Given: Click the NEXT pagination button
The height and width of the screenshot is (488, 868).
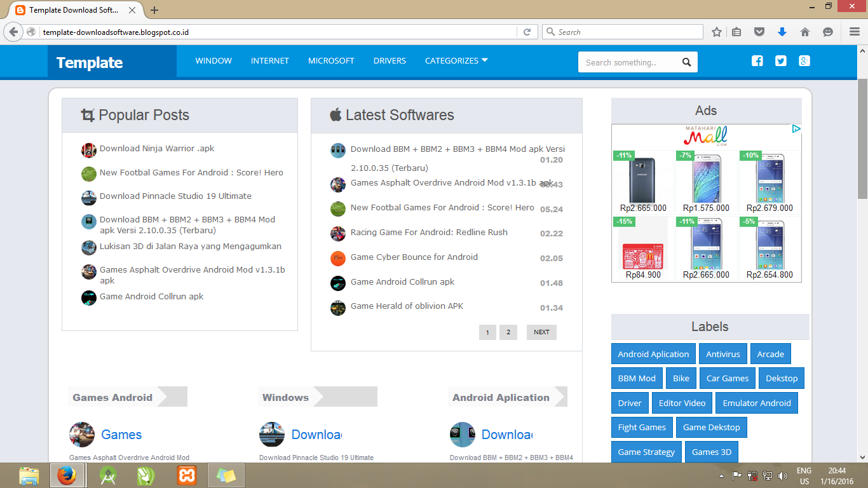Looking at the screenshot, I should click(541, 332).
